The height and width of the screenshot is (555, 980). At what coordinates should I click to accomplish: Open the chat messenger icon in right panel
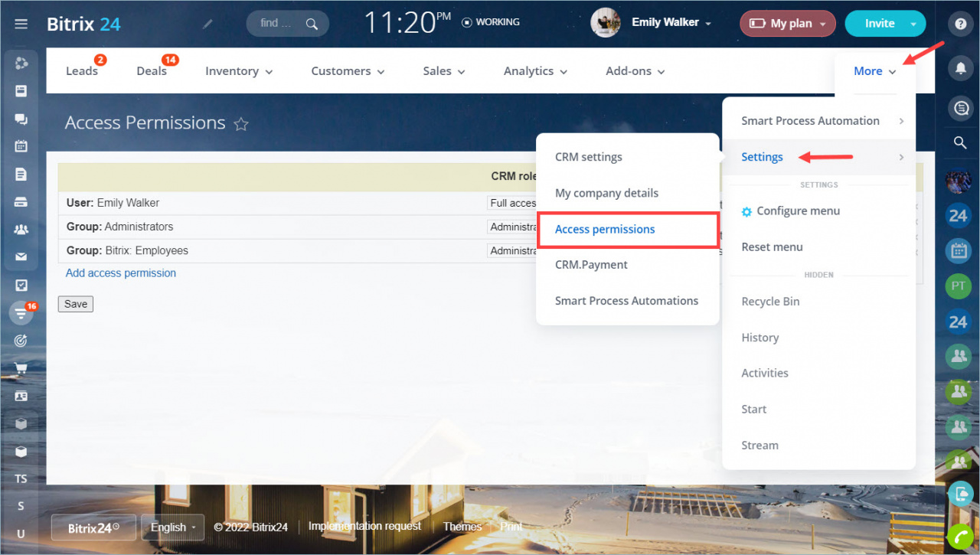959,109
